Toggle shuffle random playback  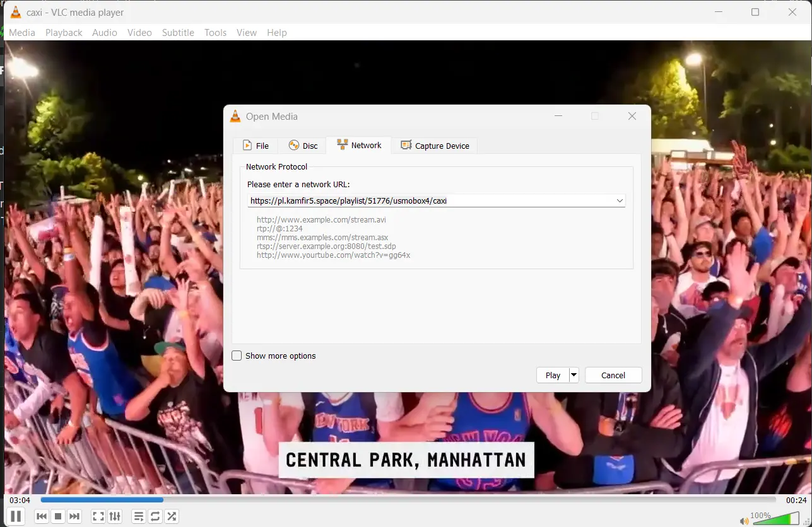click(172, 516)
